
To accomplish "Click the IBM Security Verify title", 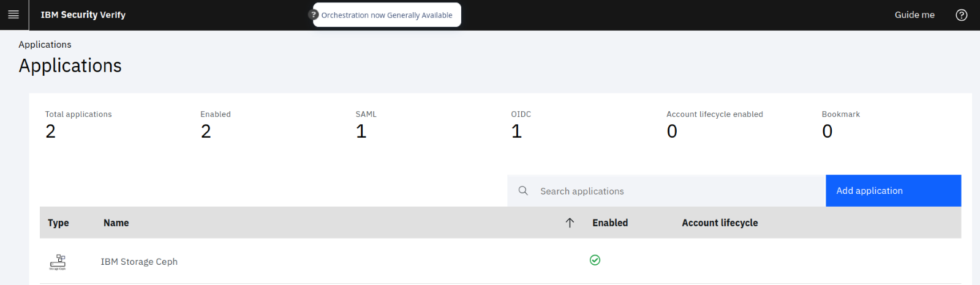I will tap(83, 15).
